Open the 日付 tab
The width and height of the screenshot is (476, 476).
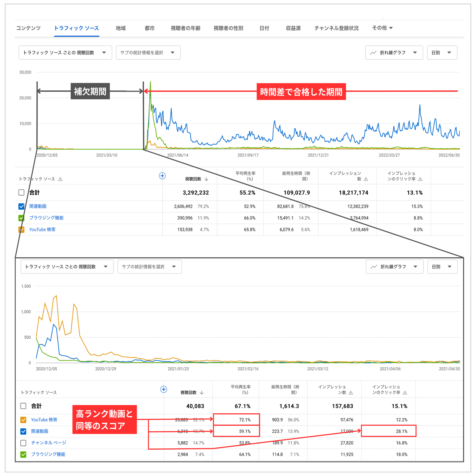click(264, 28)
